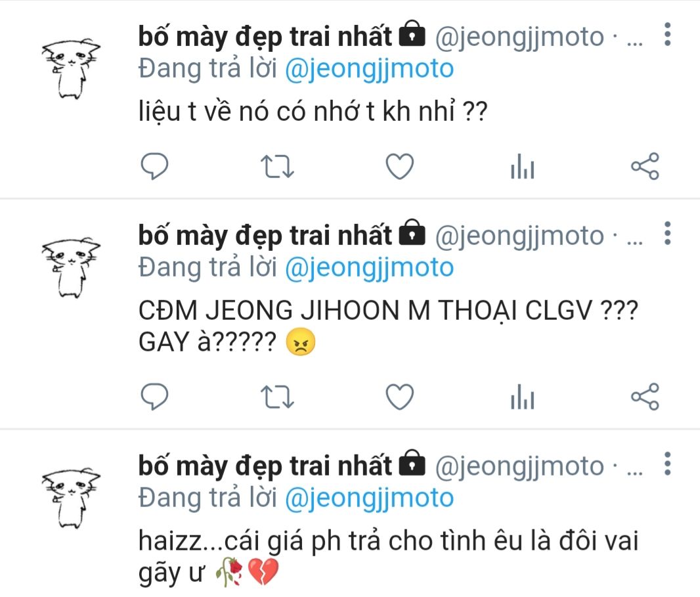
Task: Open cat avatar profile on third tweet
Action: 71,498
